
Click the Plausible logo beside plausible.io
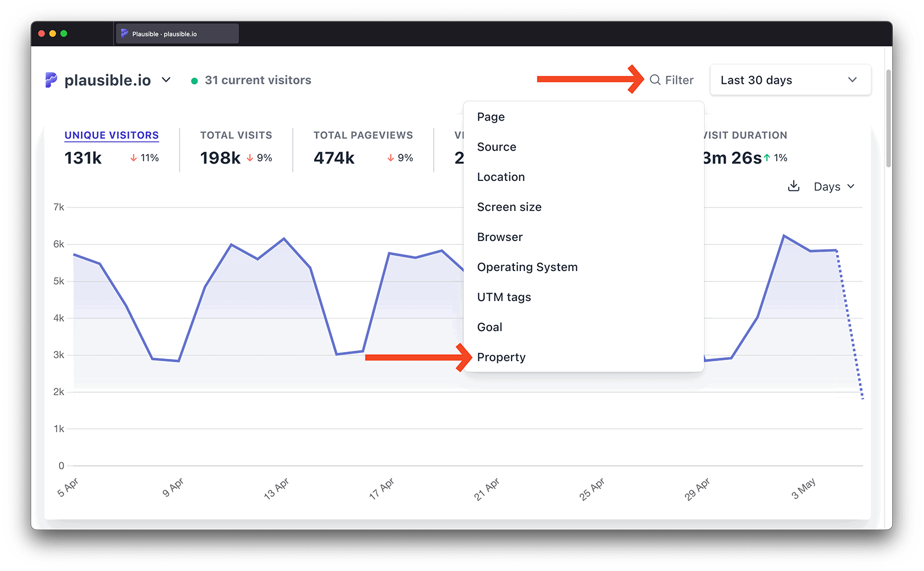pos(51,80)
